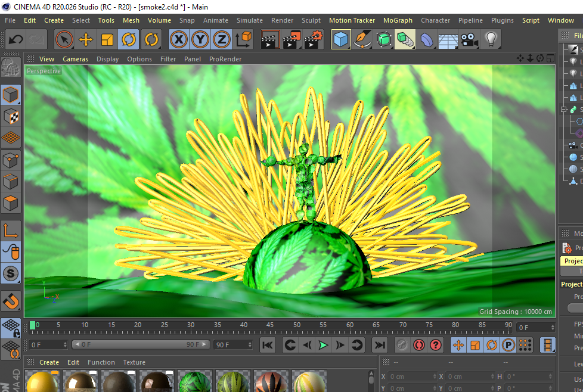
Task: Open the material manager Function menu
Action: (x=101, y=362)
